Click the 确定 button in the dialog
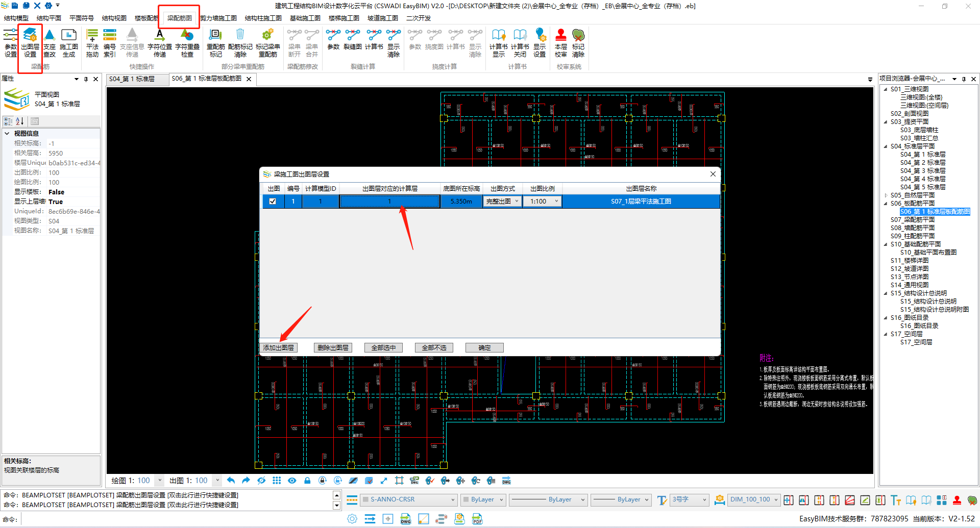980x528 pixels. 484,348
